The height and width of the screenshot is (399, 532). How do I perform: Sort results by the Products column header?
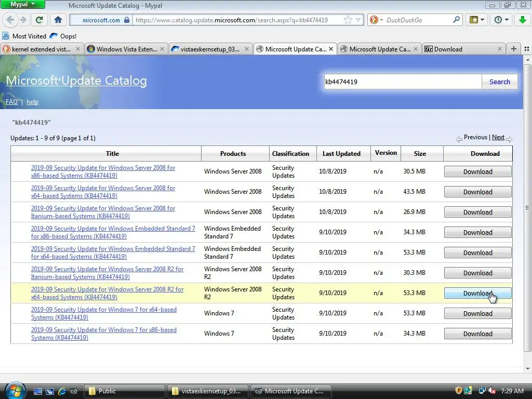(x=233, y=154)
